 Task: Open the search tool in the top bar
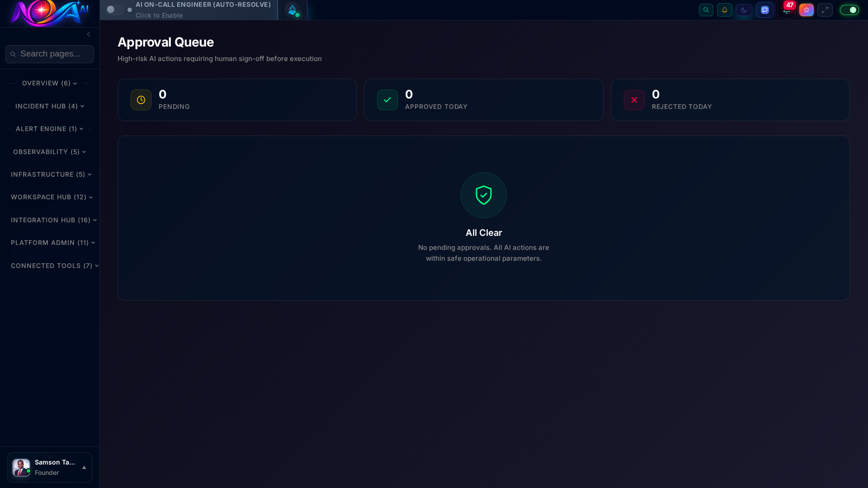706,9
